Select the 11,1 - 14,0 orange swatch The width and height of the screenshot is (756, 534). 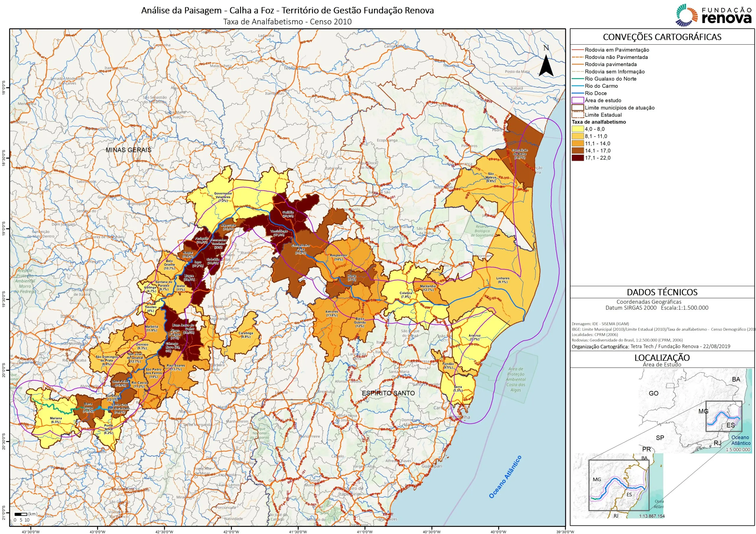click(x=578, y=143)
